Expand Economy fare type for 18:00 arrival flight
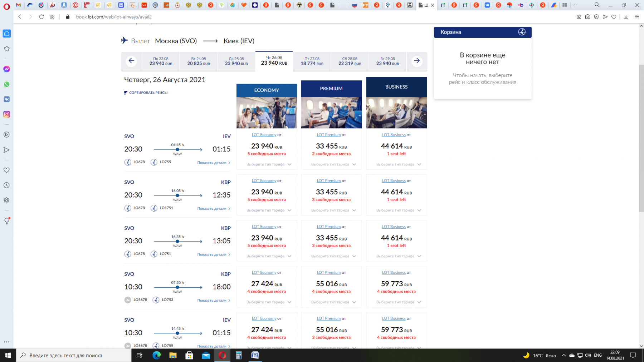Screen dimensions: 644x362 click(269, 302)
